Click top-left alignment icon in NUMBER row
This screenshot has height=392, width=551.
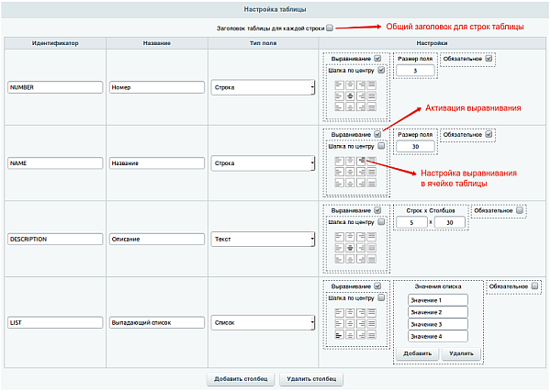[340, 85]
